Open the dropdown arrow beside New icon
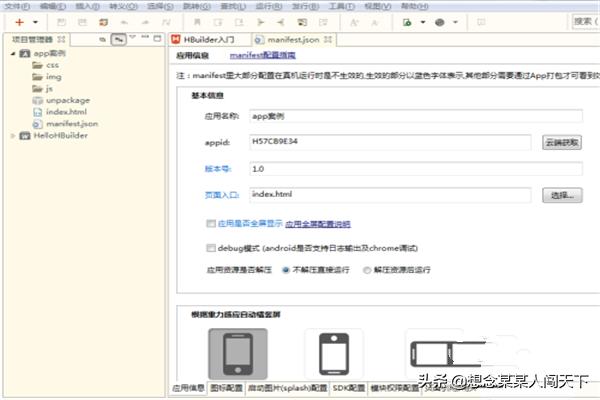The height and width of the screenshot is (400, 600). (36, 21)
